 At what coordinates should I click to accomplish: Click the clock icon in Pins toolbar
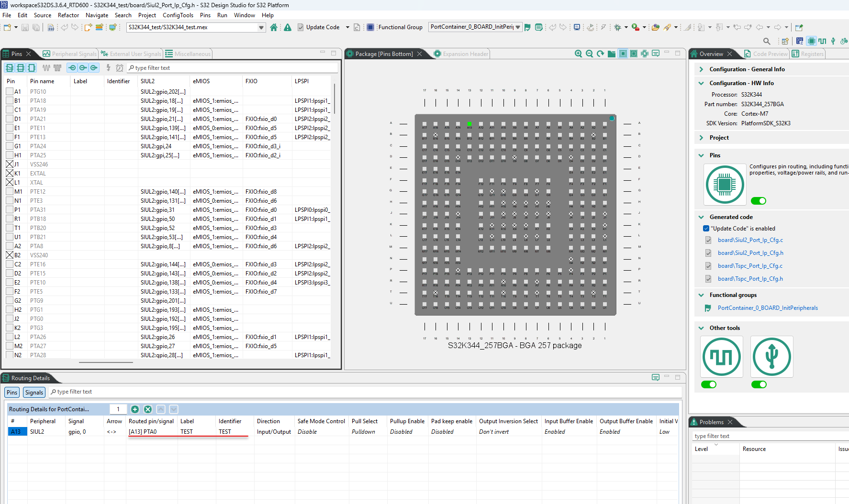pyautogui.click(x=120, y=68)
